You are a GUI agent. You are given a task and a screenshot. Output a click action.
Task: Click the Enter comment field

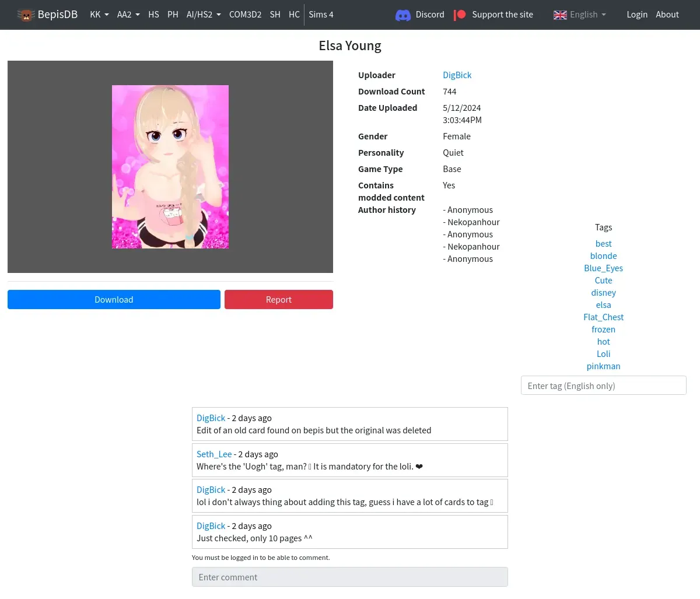point(350,577)
